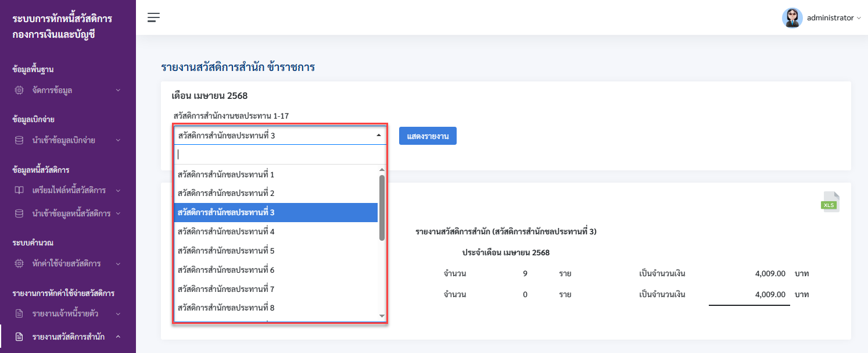Image resolution: width=868 pixels, height=353 pixels.
Task: Expand the นำเข้าข้อมูลเบิกจ่าย chevron
Action: point(118,140)
